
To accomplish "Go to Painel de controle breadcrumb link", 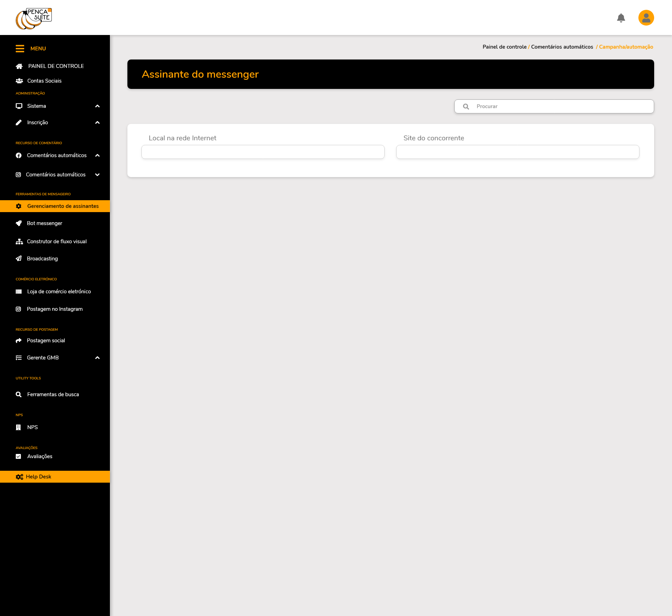I will click(x=504, y=47).
